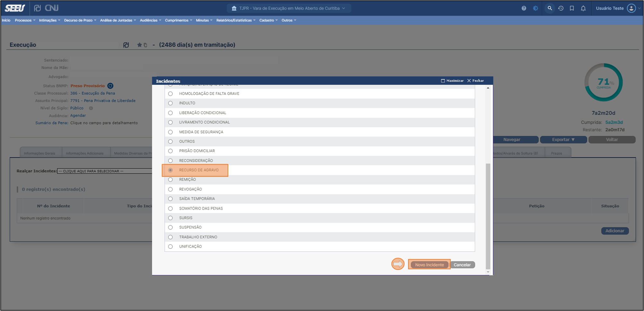
Task: Select the RECURSO DE AGRAVO radio option
Action: pos(170,170)
